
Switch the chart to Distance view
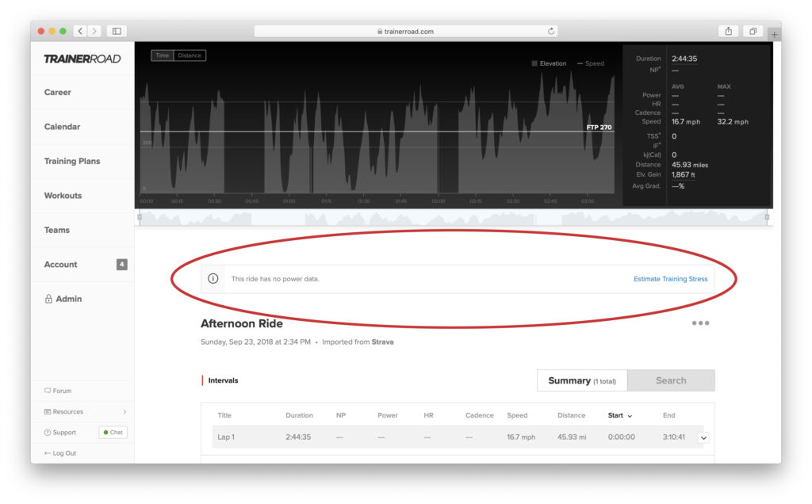point(190,55)
